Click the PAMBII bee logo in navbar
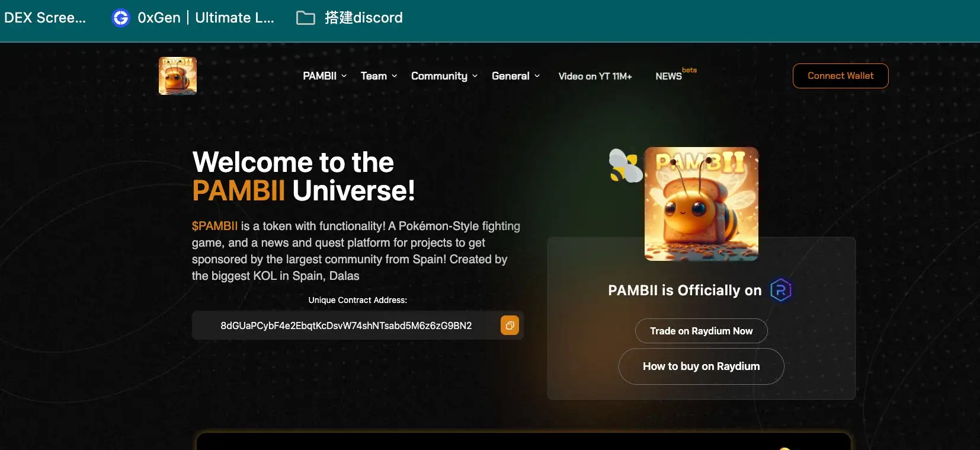 [178, 76]
